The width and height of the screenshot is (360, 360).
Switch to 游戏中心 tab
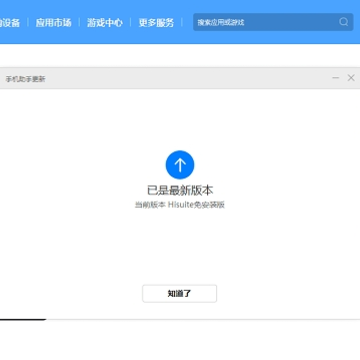pyautogui.click(x=105, y=23)
